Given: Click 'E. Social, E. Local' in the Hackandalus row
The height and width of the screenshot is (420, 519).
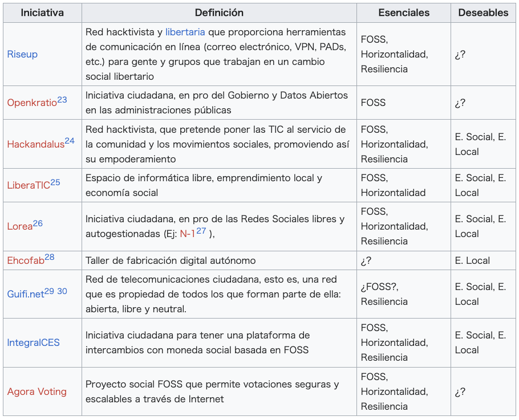Looking at the screenshot, I should [x=483, y=144].
